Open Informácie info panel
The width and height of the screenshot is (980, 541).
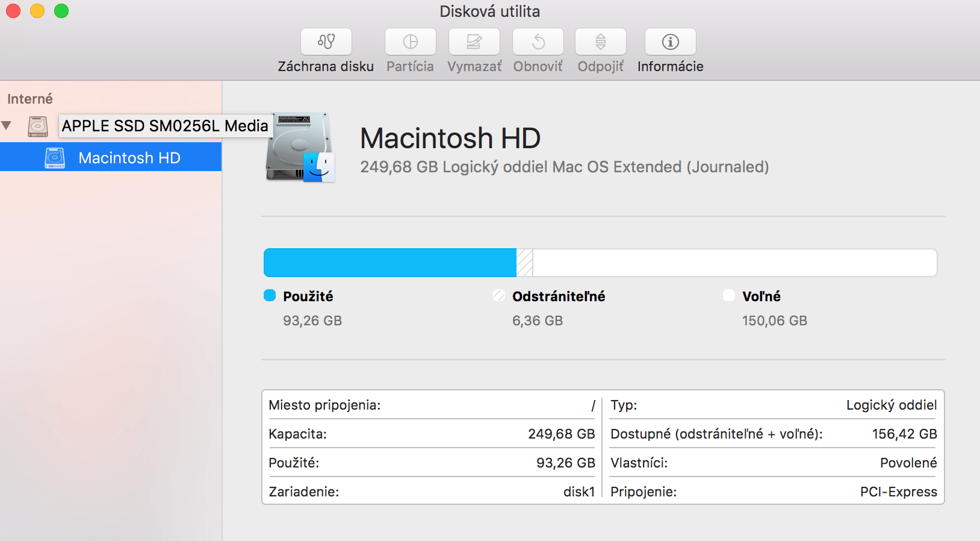(671, 42)
